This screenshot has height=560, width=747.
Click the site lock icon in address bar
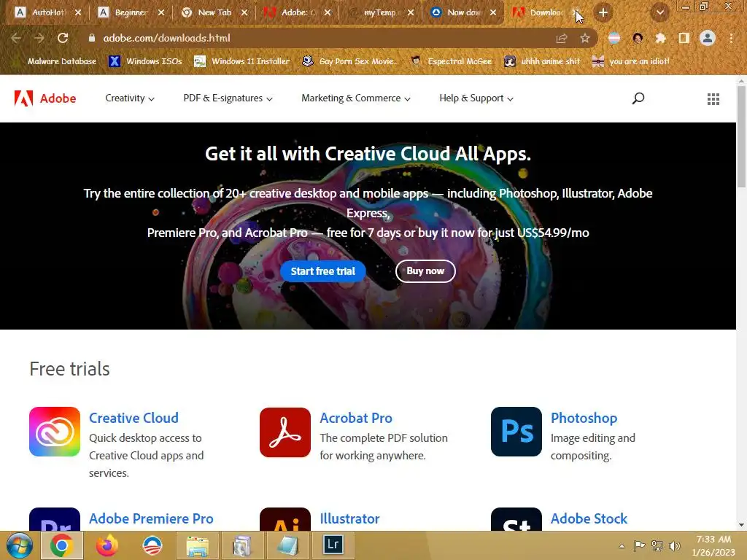(91, 38)
